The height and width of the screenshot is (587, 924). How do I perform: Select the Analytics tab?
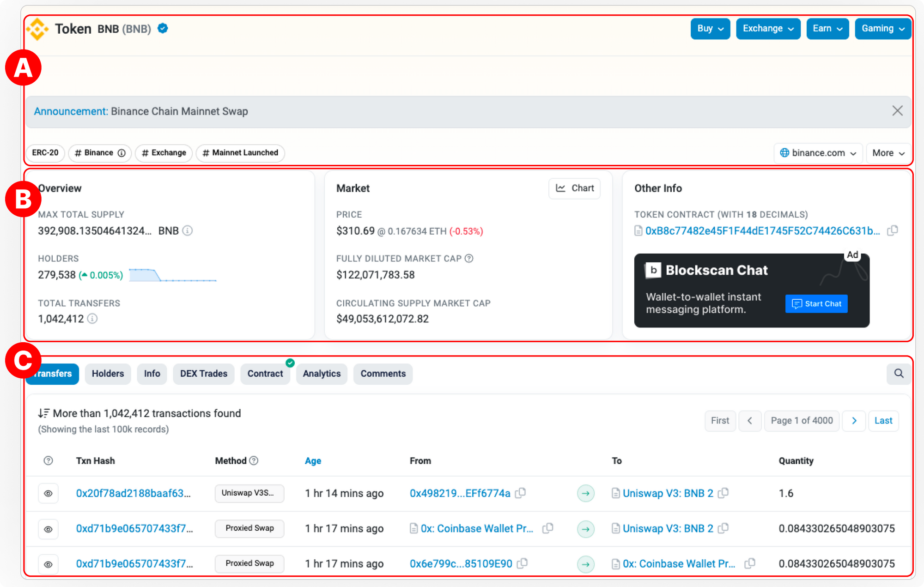[321, 373]
